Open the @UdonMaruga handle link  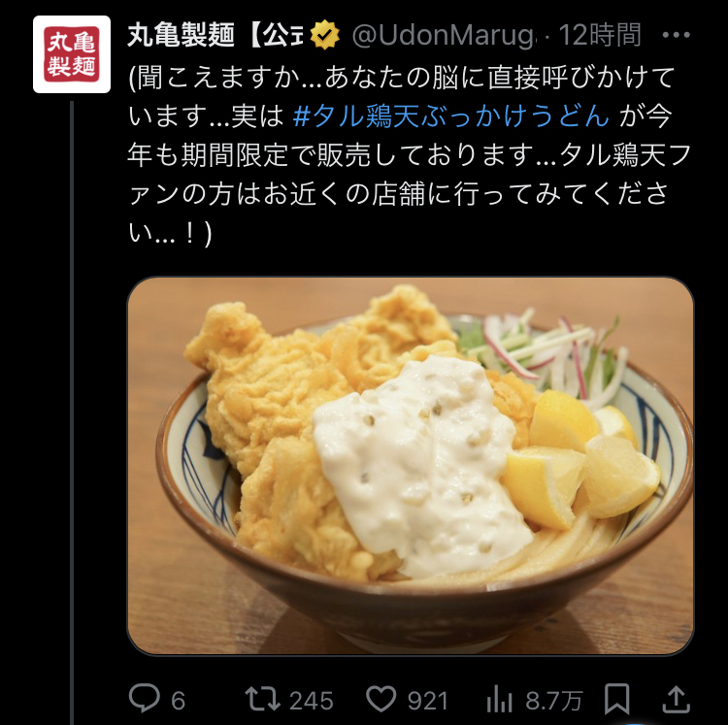pos(444,35)
